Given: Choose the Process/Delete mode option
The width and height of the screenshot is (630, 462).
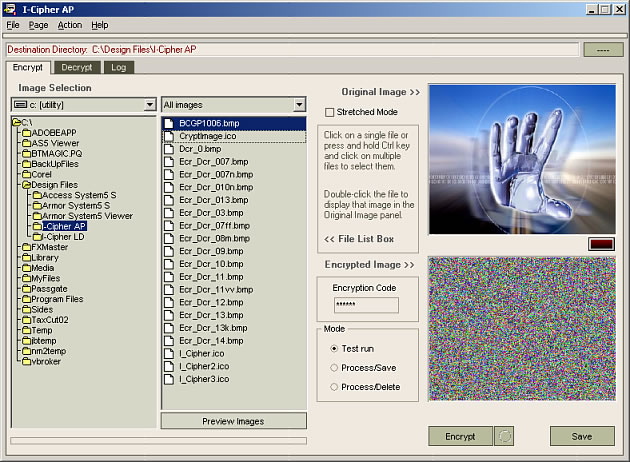Looking at the screenshot, I should (x=334, y=386).
